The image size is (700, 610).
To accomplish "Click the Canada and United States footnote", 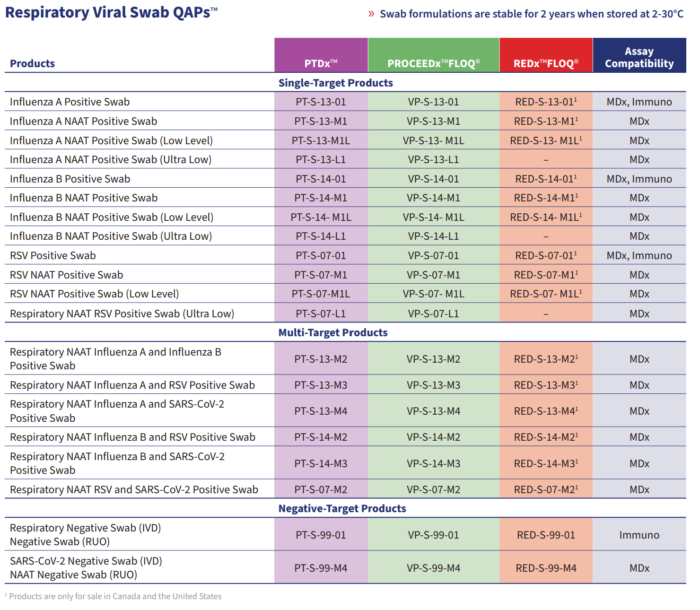I will 113,596.
